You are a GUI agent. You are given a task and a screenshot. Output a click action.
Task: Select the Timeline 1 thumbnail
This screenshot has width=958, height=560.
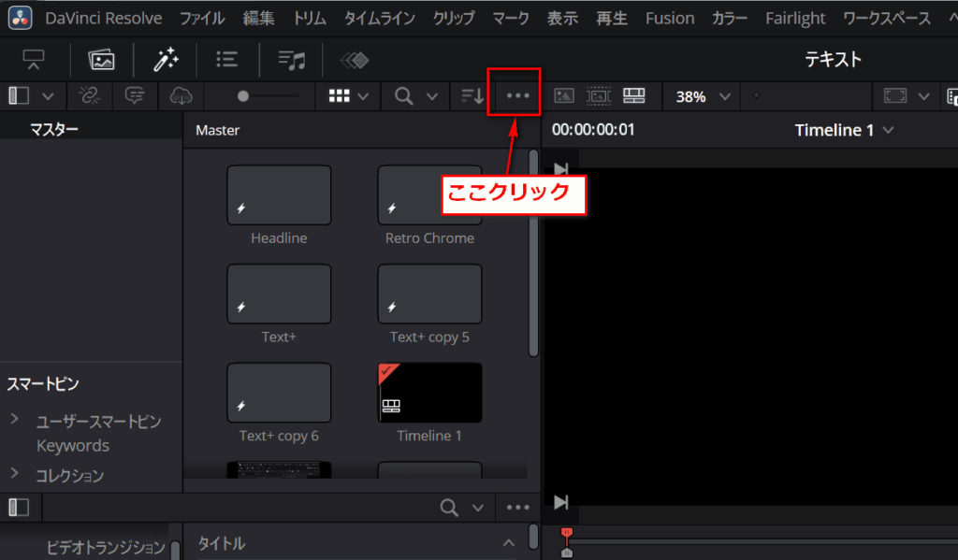point(429,394)
